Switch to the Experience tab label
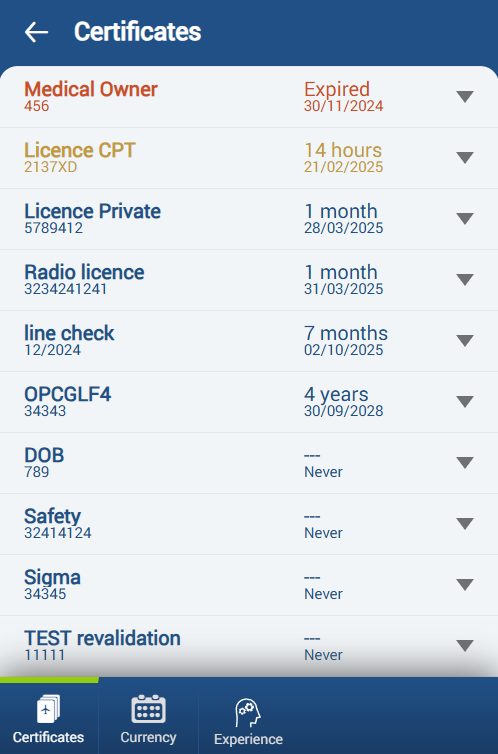Image resolution: width=498 pixels, height=754 pixels. [249, 739]
